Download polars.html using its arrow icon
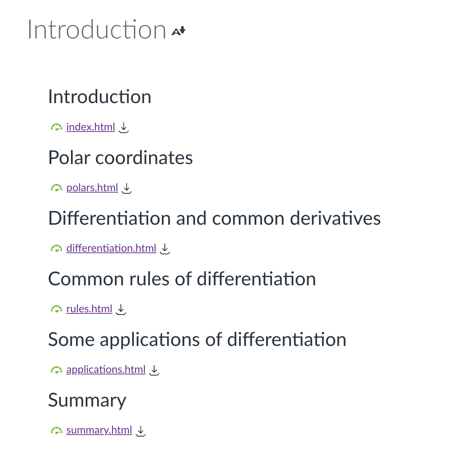 pos(127,188)
